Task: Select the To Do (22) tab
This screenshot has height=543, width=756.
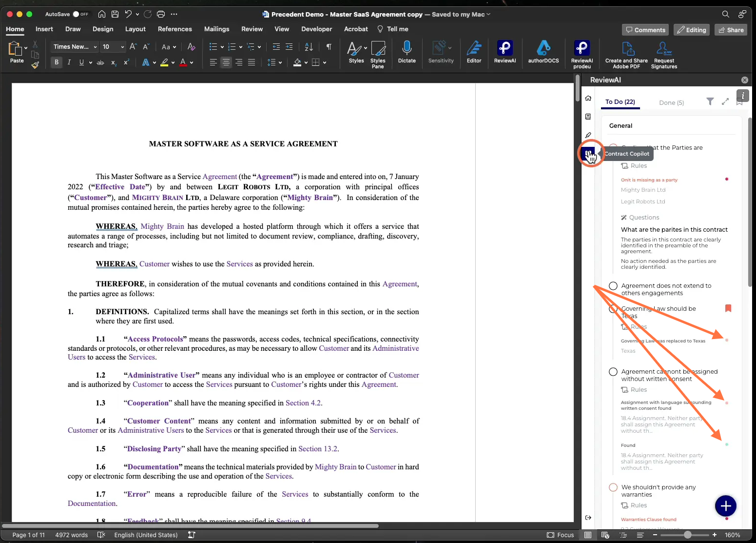Action: point(620,101)
